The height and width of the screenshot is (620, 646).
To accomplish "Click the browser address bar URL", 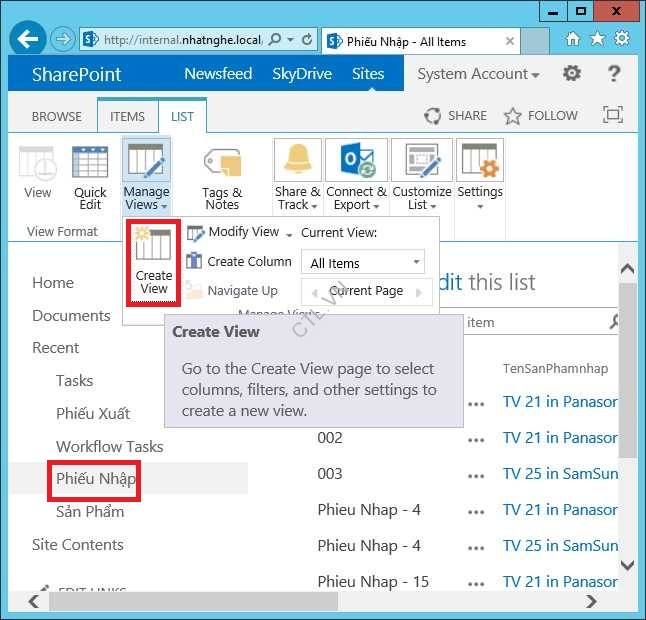I will 182,40.
